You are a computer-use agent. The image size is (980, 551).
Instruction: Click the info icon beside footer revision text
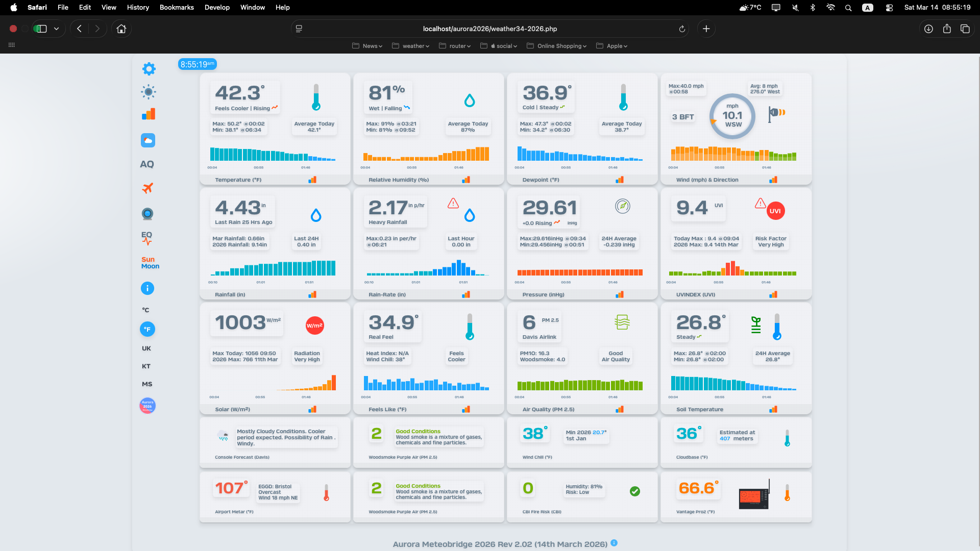(614, 543)
